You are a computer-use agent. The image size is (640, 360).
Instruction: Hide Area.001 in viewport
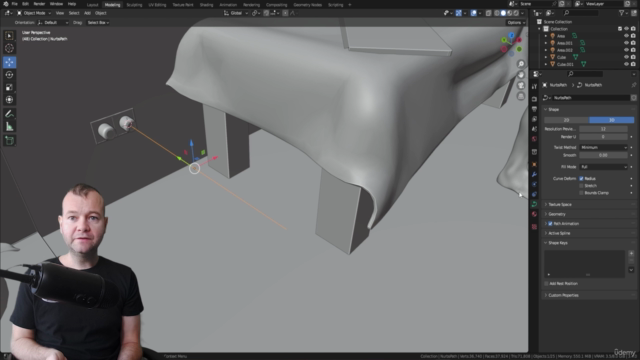click(x=626, y=43)
